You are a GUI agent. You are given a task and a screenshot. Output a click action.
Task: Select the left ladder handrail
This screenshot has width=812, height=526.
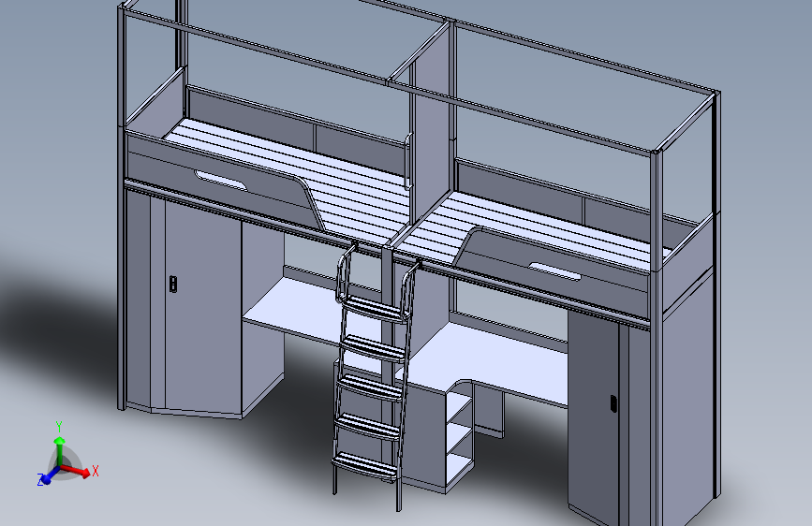coord(343,273)
